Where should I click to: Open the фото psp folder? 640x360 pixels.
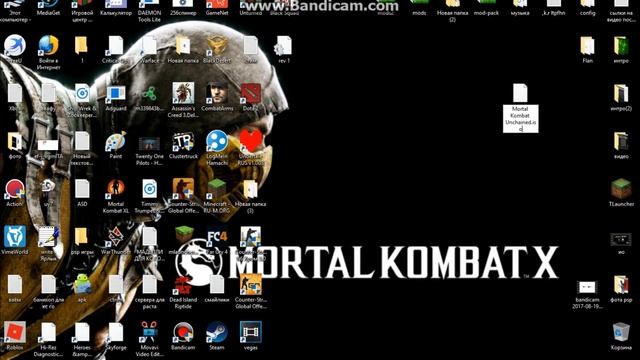tap(621, 284)
